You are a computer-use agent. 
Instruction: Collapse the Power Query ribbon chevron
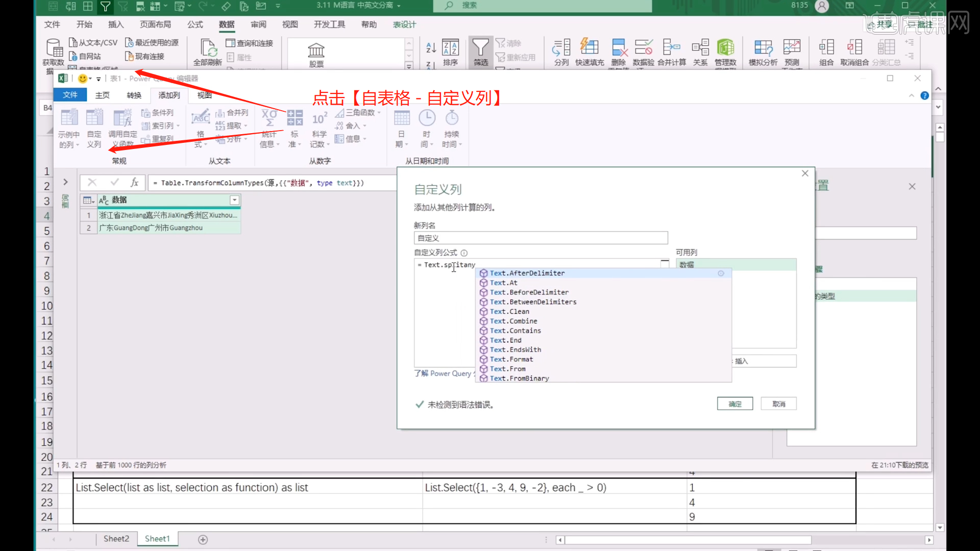tap(912, 95)
